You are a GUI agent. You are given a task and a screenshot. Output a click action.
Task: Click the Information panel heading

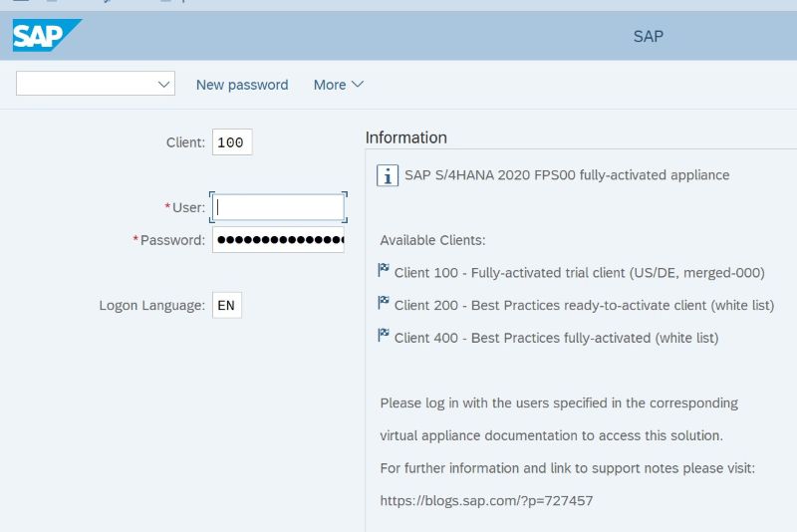(406, 137)
